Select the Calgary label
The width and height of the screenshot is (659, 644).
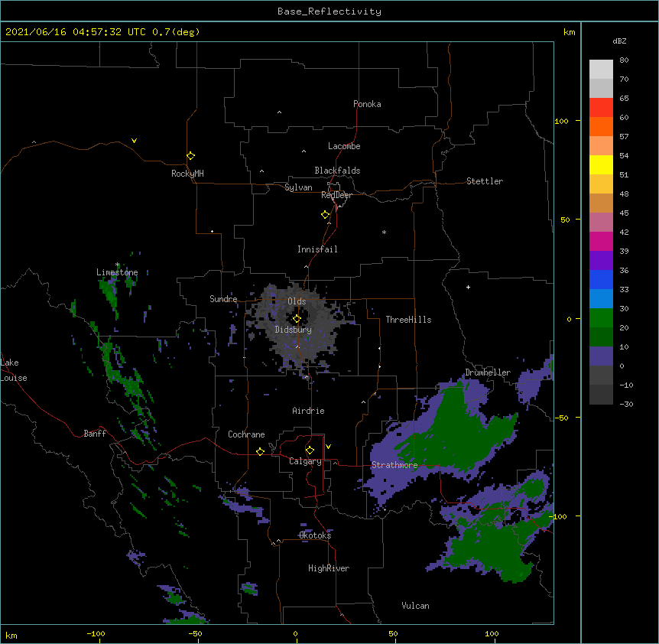[305, 461]
